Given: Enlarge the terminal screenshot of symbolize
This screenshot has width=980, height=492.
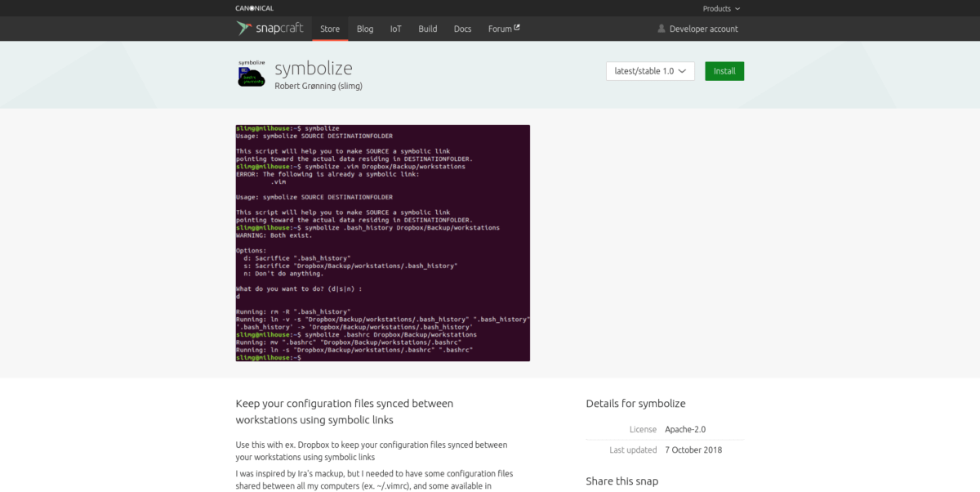Looking at the screenshot, I should [383, 243].
